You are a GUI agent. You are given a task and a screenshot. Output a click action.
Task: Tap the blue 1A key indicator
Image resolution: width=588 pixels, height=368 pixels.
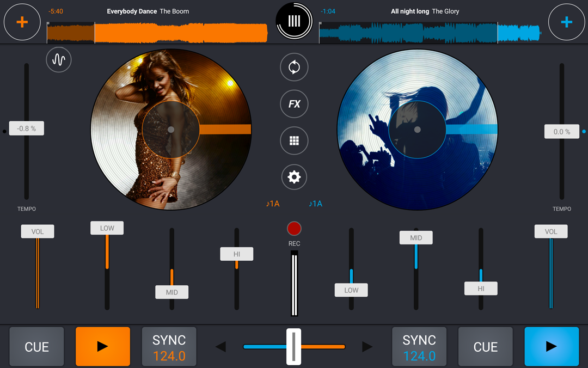[316, 203]
